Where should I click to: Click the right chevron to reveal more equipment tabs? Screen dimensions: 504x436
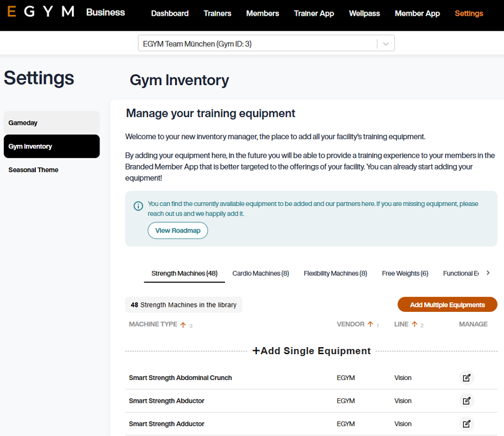click(x=488, y=273)
